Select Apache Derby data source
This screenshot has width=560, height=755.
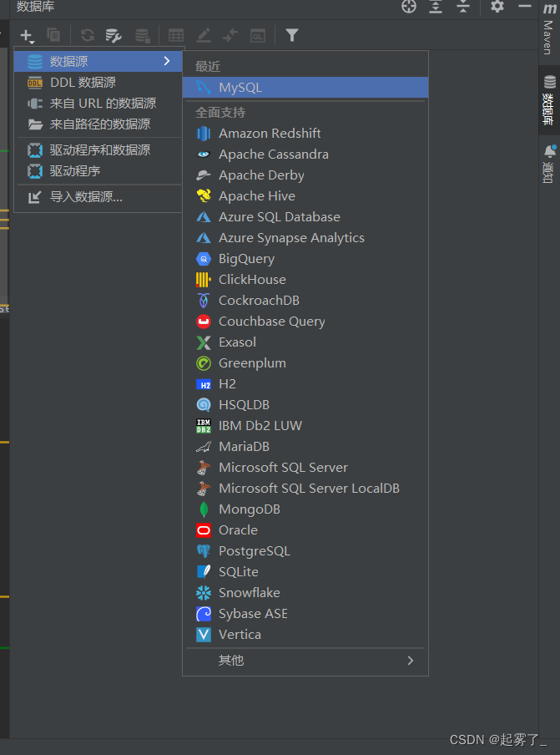pyautogui.click(x=305, y=175)
